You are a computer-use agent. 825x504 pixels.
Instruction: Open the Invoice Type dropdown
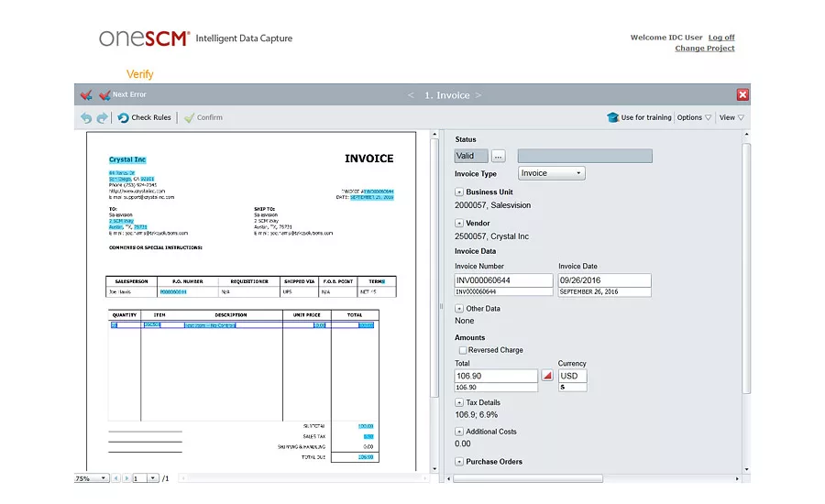[x=552, y=173]
